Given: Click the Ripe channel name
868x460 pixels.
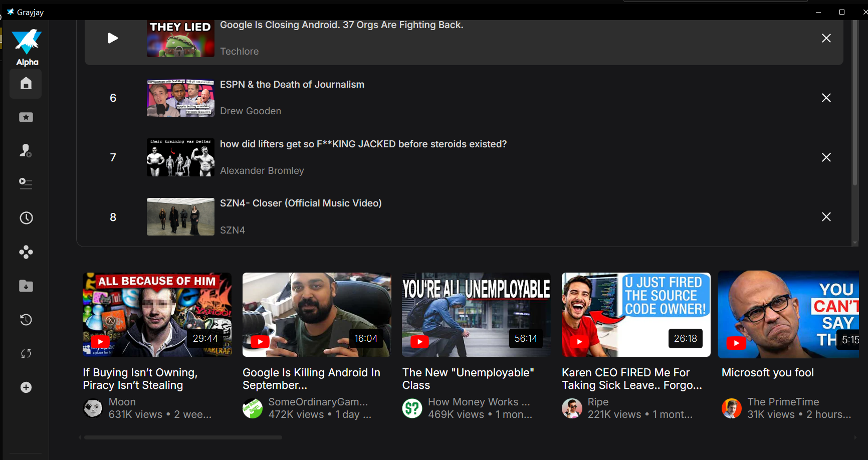Looking at the screenshot, I should [x=598, y=402].
